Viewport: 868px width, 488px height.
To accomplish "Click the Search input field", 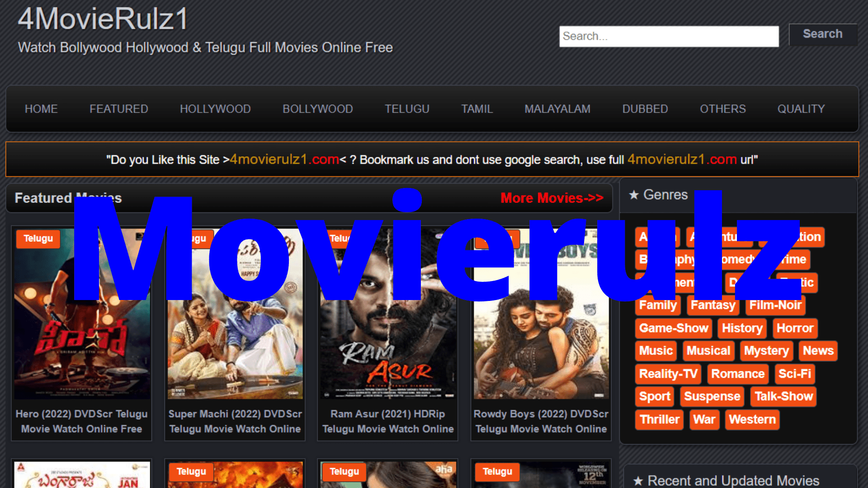I will 669,36.
